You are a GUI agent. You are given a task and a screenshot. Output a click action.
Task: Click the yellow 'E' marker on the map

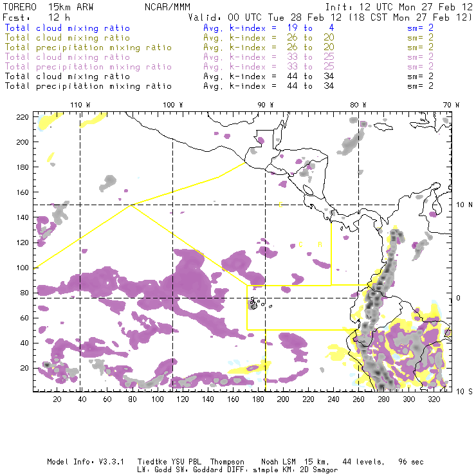tap(281, 205)
